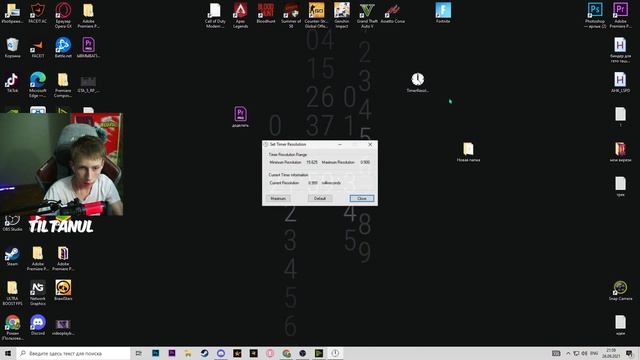Screen dimensions: 640x360
Task: Open the Steam desktop shortcut
Action: coord(12,256)
